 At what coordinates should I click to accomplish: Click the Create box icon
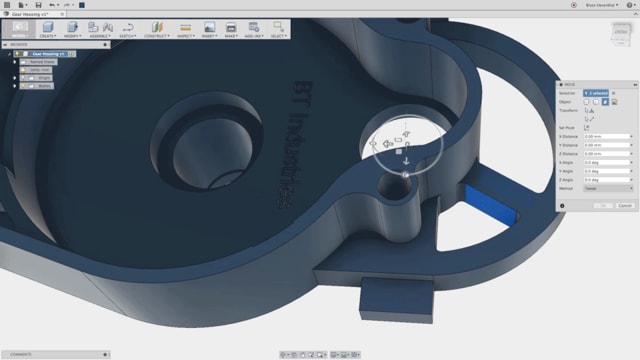coord(48,27)
